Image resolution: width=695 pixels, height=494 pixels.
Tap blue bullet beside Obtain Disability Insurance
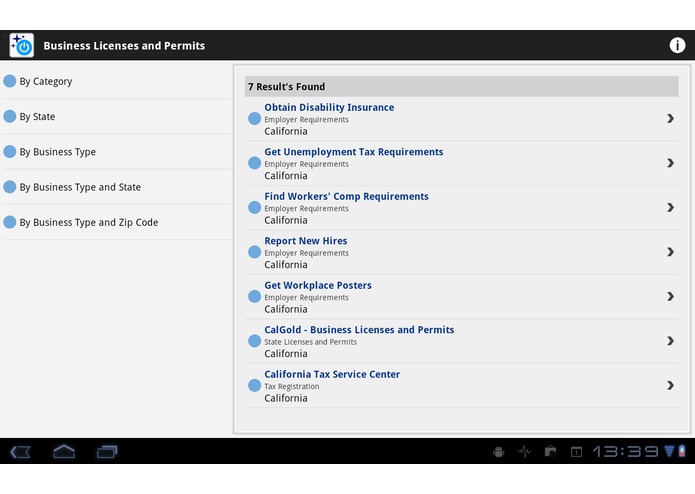click(x=254, y=118)
